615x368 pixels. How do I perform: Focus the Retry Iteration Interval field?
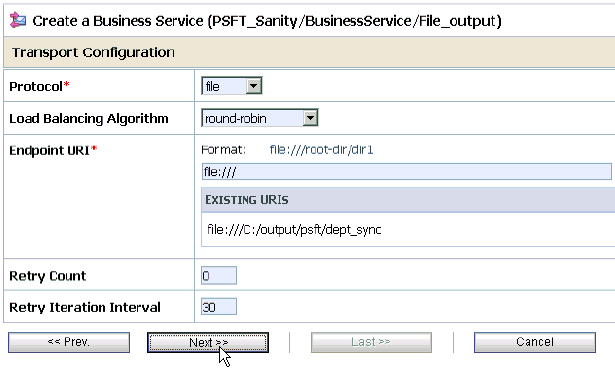[219, 307]
